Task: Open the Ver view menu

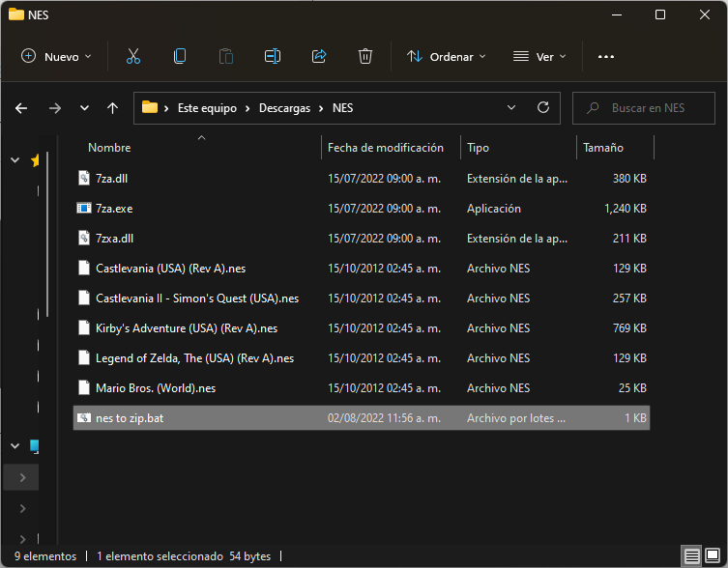Action: pos(539,57)
